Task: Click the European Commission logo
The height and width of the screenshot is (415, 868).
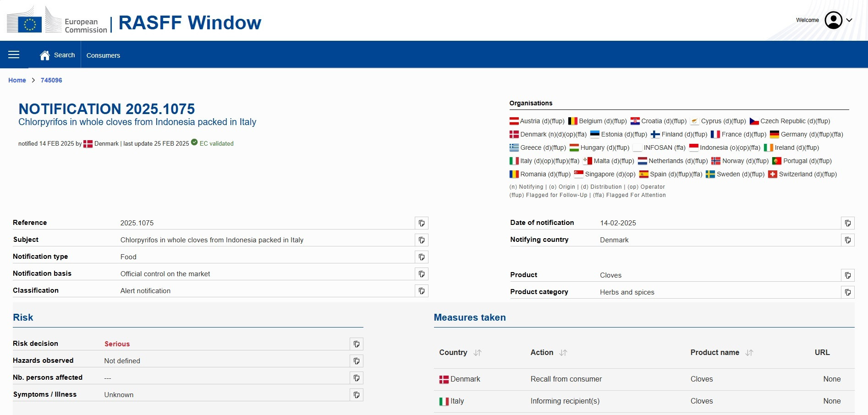Action: 57,21
